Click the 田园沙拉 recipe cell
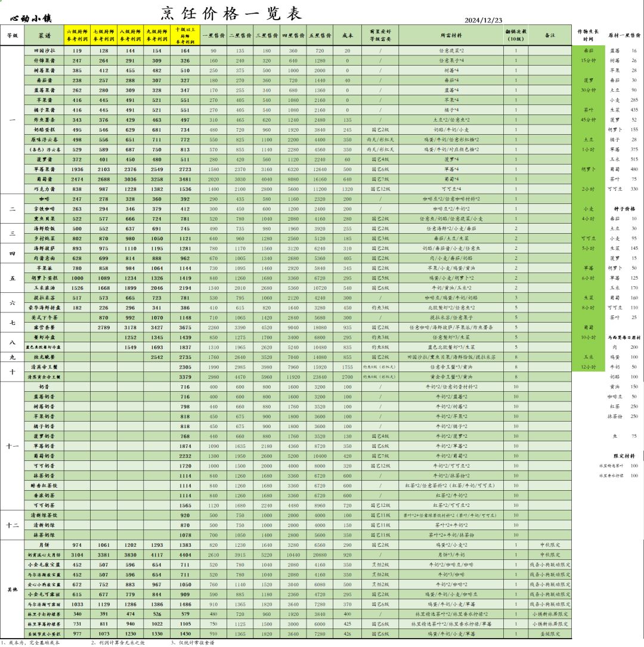This screenshot has width=644, height=647. [44, 51]
